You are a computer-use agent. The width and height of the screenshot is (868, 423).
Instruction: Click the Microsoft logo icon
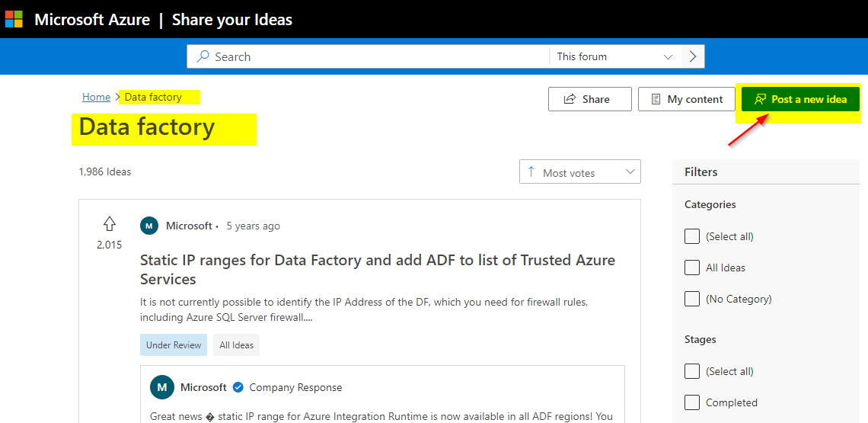14,19
